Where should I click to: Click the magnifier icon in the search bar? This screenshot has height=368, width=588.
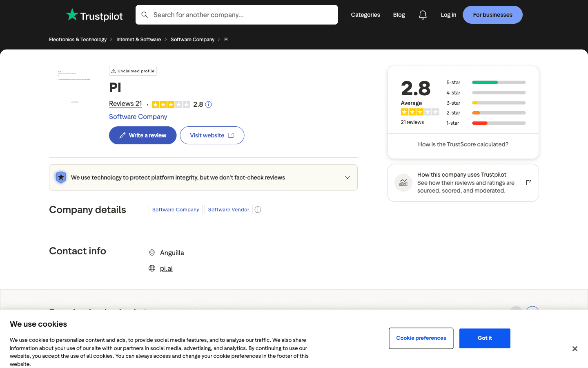[145, 15]
